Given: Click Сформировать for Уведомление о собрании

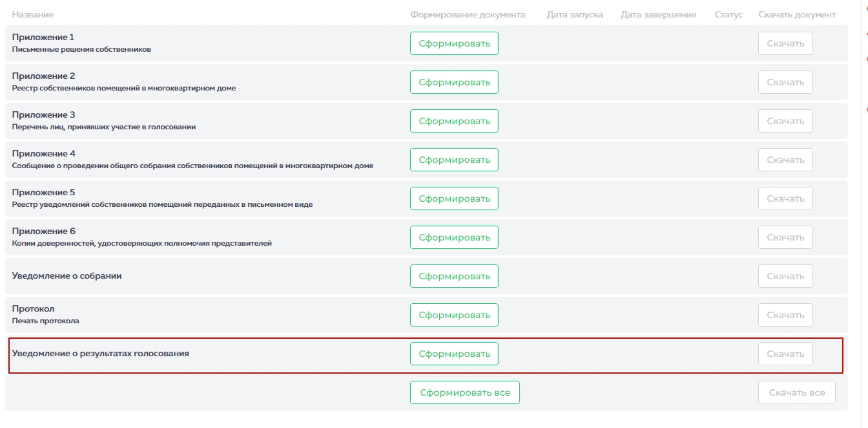Looking at the screenshot, I should (454, 276).
